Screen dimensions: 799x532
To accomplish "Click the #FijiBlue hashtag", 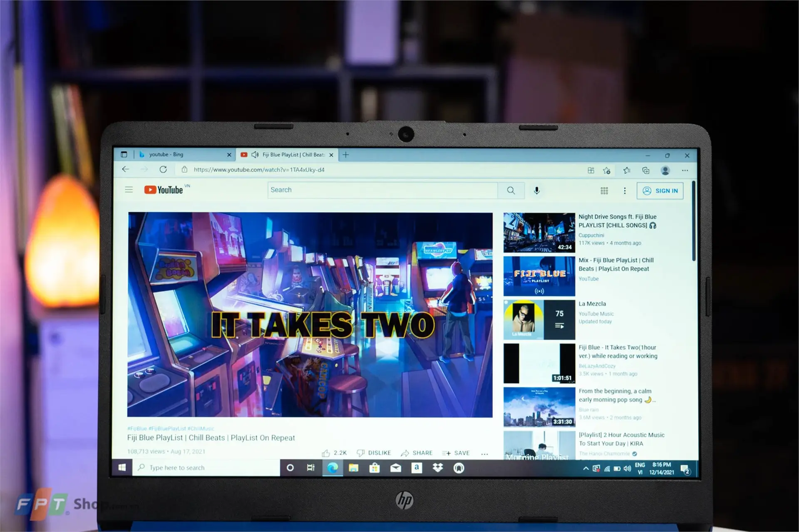I will 137,428.
